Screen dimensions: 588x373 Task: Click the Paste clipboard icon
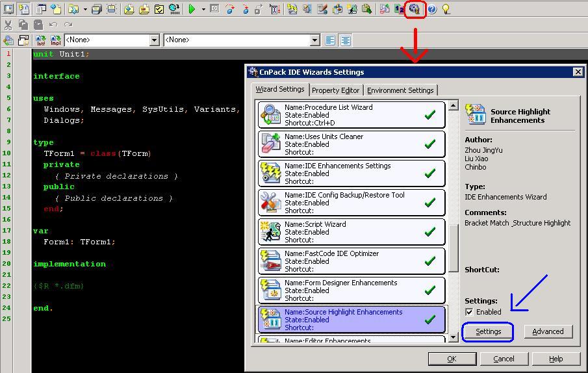point(38,25)
